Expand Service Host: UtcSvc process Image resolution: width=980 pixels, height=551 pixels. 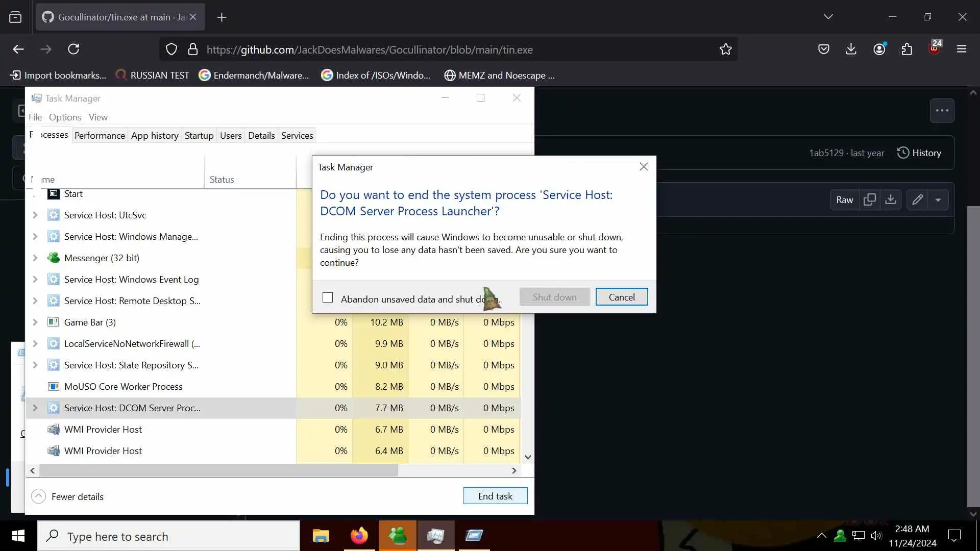click(35, 215)
